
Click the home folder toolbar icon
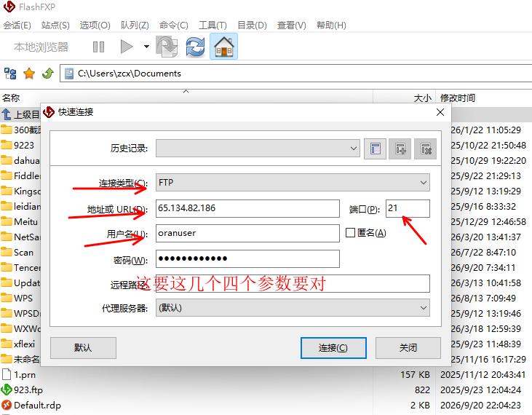[x=224, y=47]
